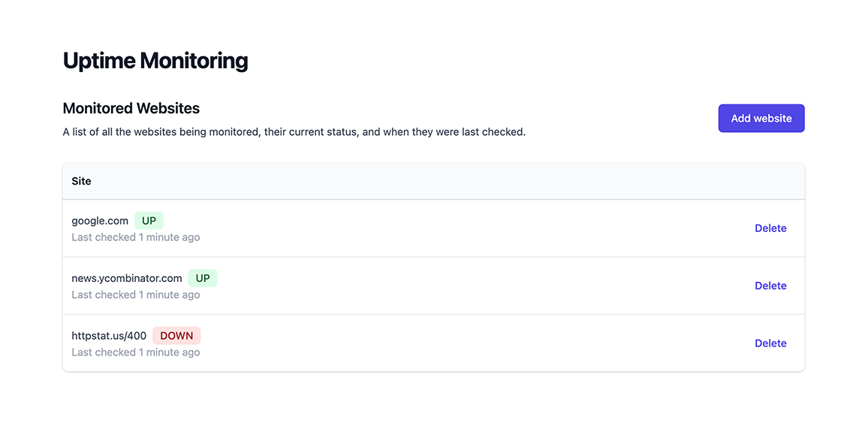Screen dimensions: 868x432
Task: Click the last checked time for google.com
Action: click(135, 236)
